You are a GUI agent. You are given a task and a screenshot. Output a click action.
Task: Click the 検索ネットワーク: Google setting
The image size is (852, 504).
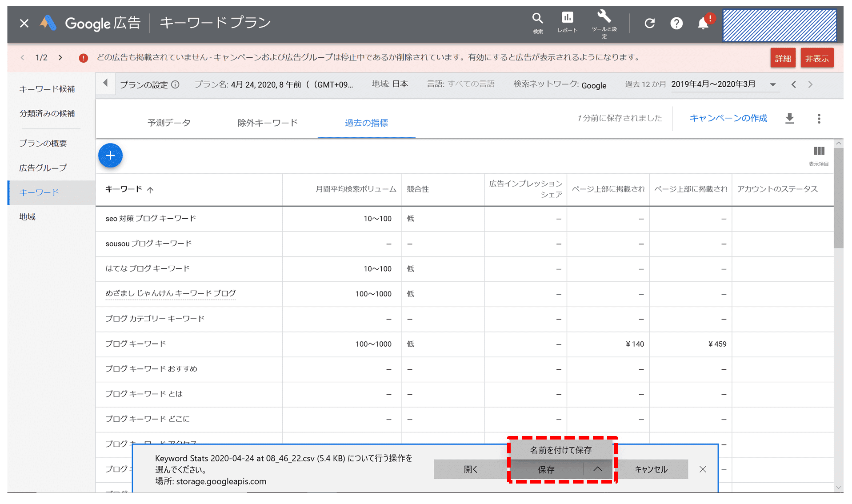[x=560, y=84]
